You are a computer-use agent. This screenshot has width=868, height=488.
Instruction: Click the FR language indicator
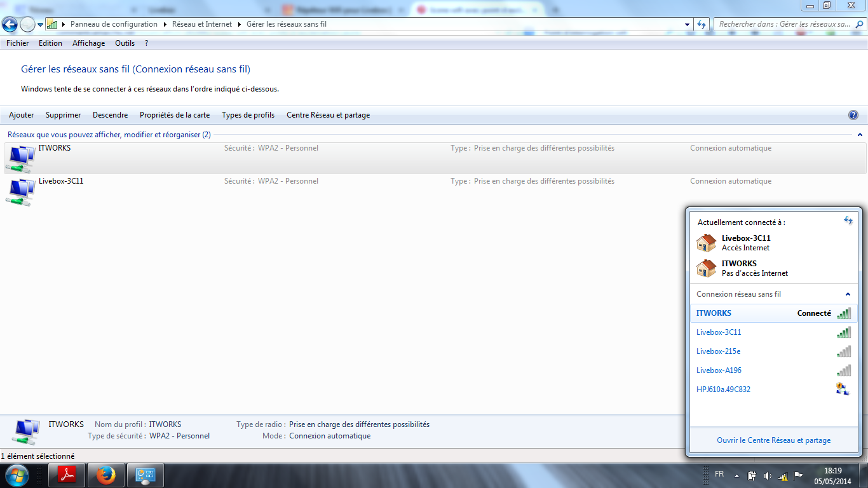[719, 474]
